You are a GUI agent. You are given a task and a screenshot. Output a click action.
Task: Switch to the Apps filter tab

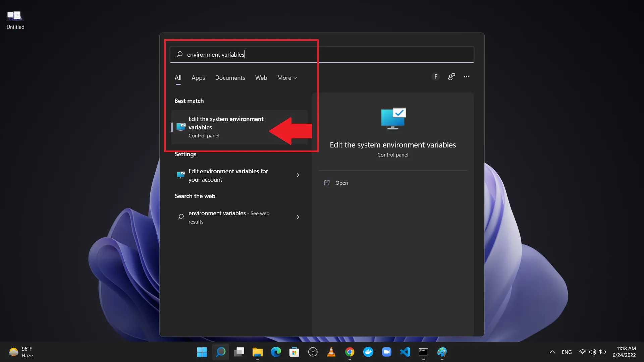tap(198, 78)
